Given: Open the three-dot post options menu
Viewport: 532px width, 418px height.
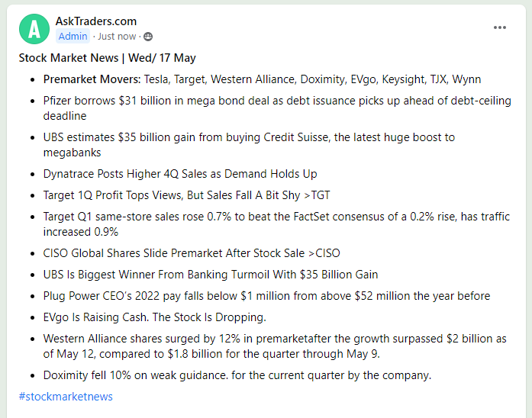Looking at the screenshot, I should pos(500,27).
